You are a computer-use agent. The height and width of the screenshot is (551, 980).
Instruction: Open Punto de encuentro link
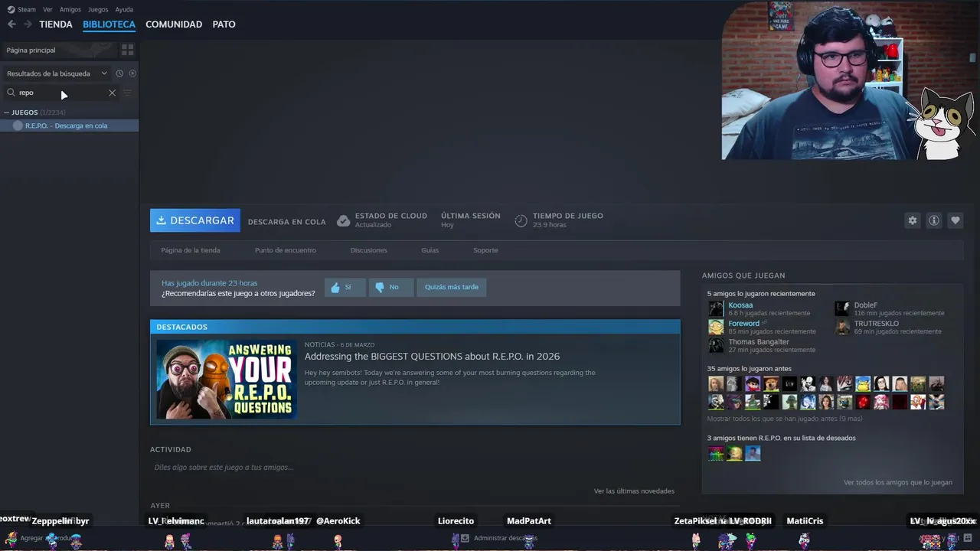coord(286,250)
